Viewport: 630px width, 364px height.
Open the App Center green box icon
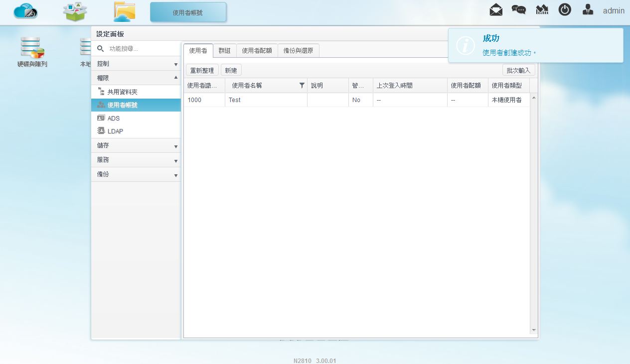[x=75, y=12]
